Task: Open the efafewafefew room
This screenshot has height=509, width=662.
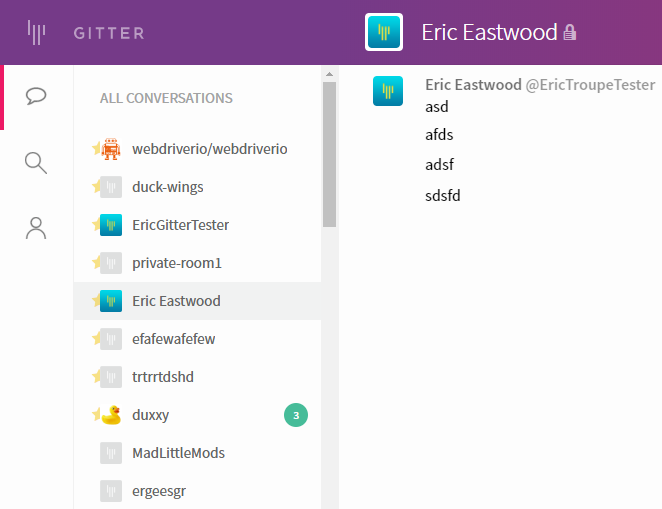Action: (x=197, y=339)
